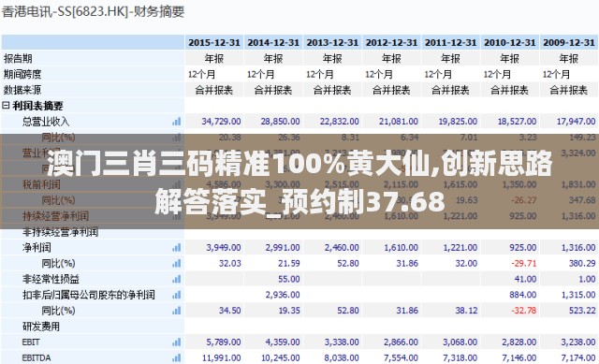Select the 2011-12-31 column header
Viewport: 599px width, 364px height.
(451, 42)
